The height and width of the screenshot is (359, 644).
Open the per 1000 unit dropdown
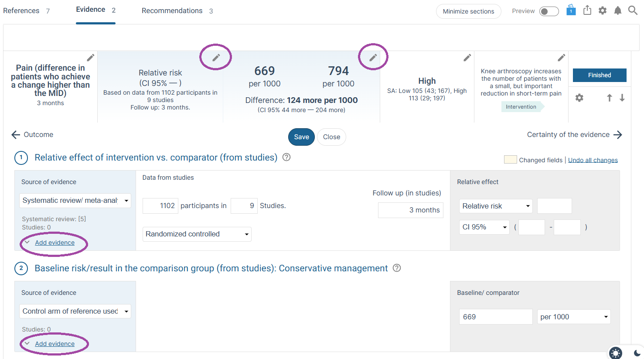pyautogui.click(x=574, y=317)
